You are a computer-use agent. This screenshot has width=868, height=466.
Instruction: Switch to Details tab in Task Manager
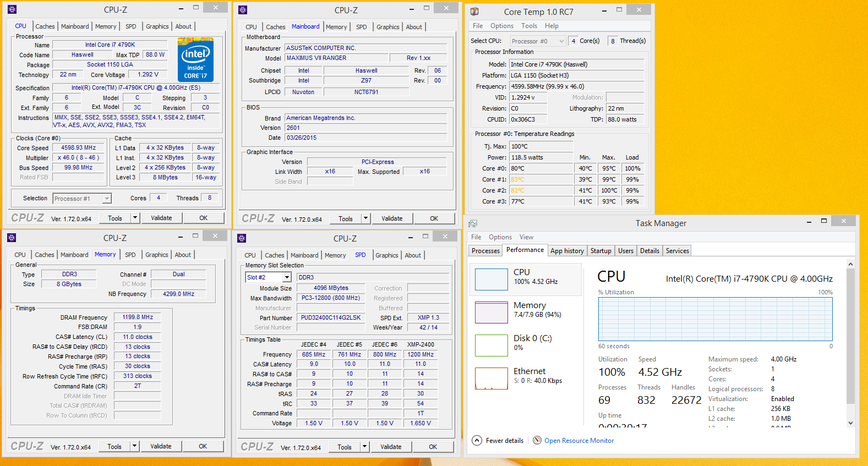click(649, 251)
